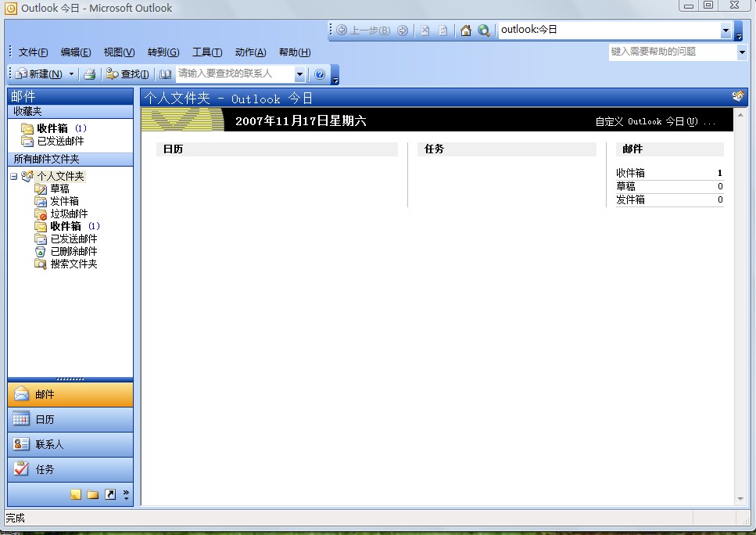Switch to the 任务 navigation button
This screenshot has width=756, height=535.
70,469
